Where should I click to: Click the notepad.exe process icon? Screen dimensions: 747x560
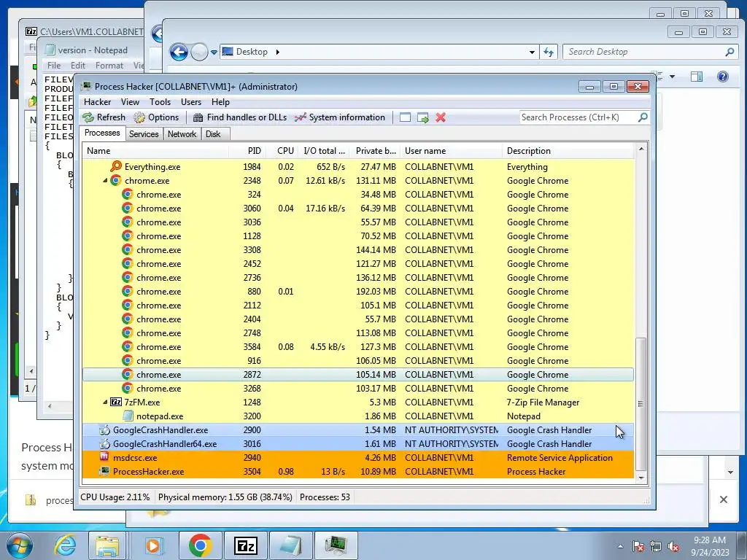click(128, 416)
